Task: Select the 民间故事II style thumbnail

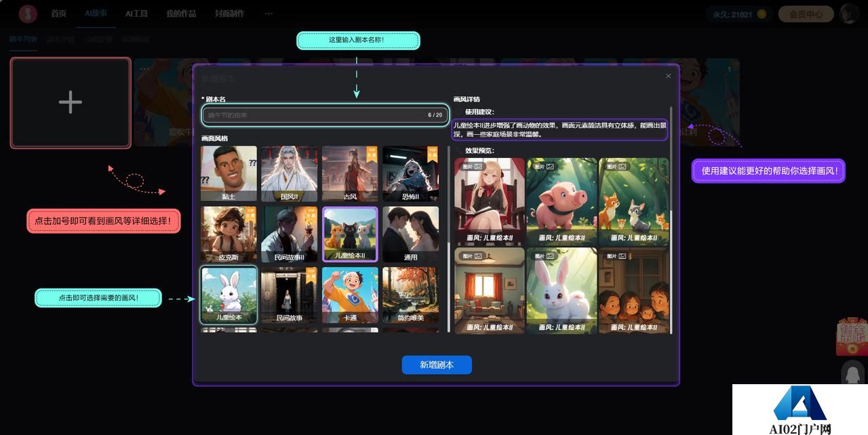Action: [x=289, y=234]
